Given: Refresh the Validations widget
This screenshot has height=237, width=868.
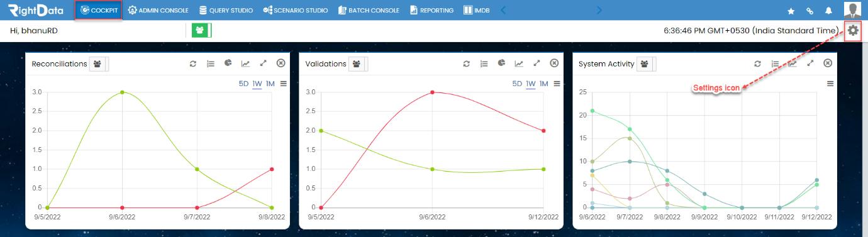Looking at the screenshot, I should pos(467,63).
